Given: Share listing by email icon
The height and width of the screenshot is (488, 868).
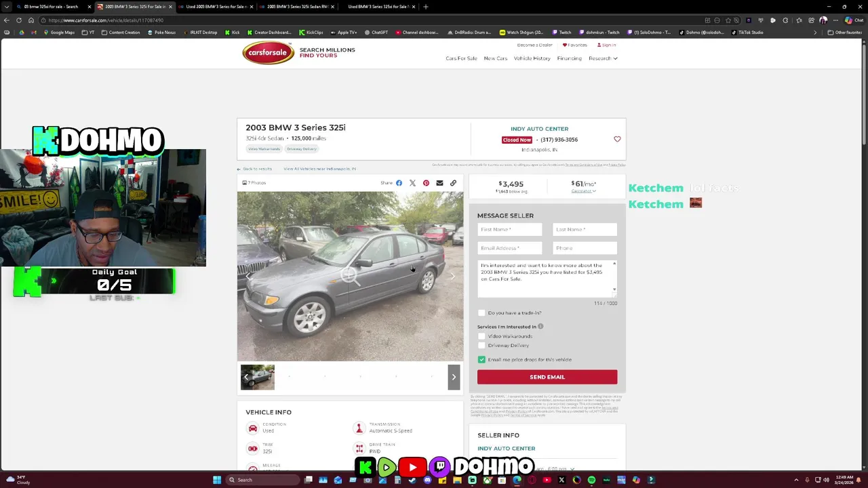Looking at the screenshot, I should coord(439,183).
